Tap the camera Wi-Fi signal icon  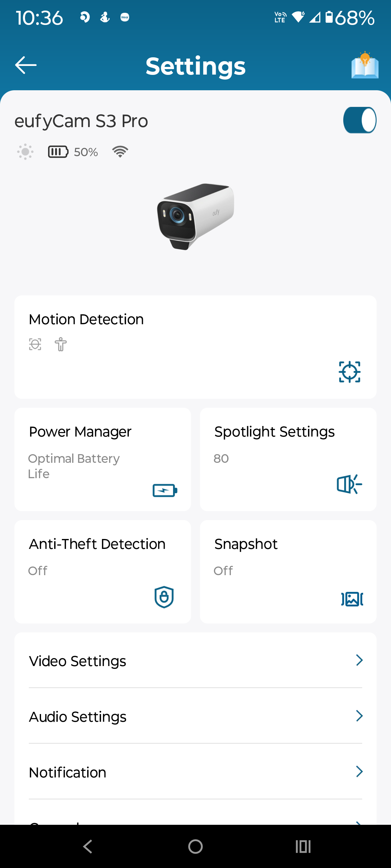pos(120,152)
